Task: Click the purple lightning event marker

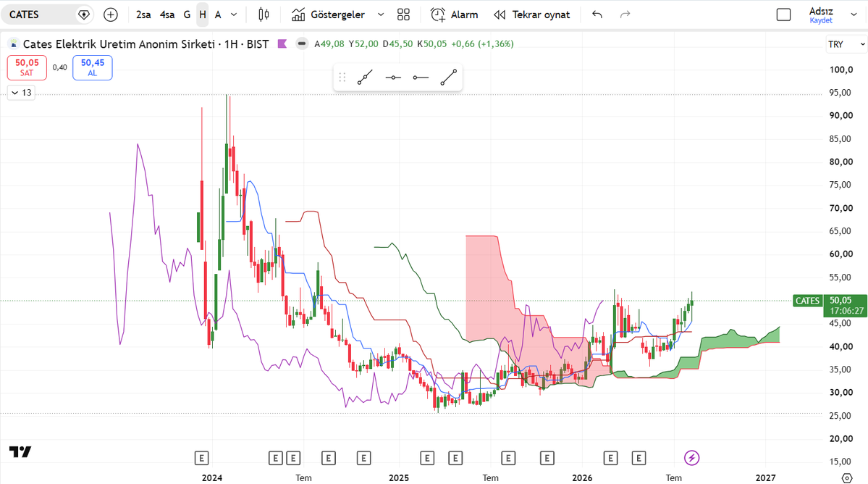Action: click(691, 458)
